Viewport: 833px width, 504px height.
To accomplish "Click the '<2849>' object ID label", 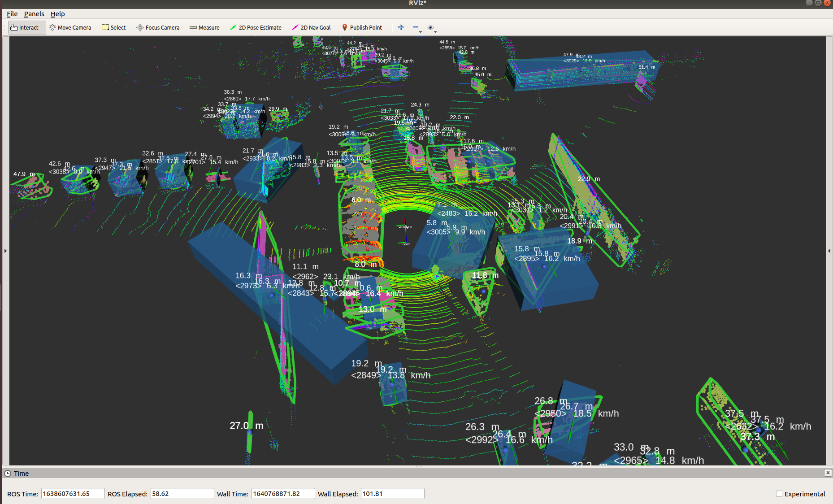I will click(366, 375).
